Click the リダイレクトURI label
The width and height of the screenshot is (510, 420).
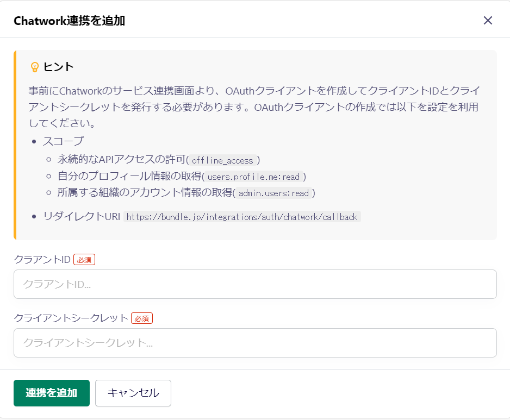[x=82, y=216]
